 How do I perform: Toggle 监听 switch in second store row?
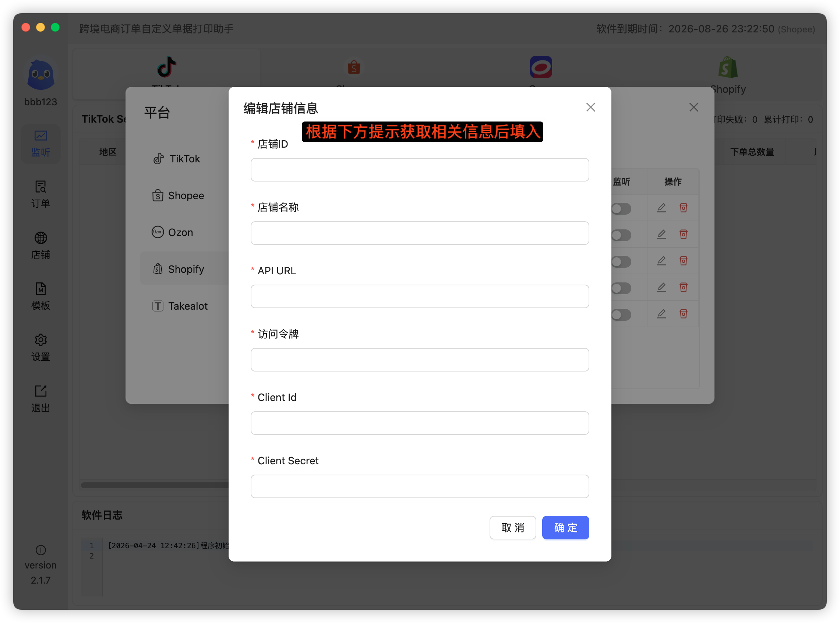point(621,235)
